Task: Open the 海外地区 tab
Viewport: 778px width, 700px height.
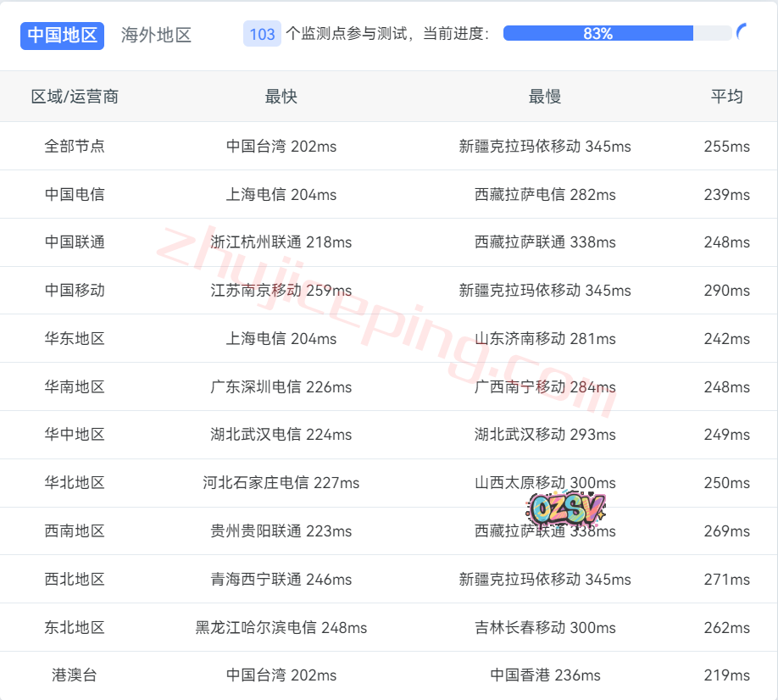Action: pyautogui.click(x=156, y=35)
